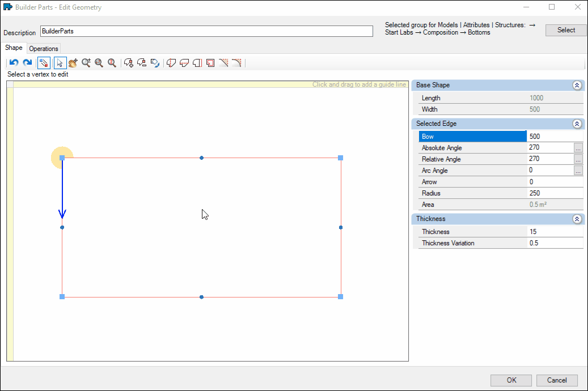Edit the Relative Angle value field

pyautogui.click(x=550, y=159)
